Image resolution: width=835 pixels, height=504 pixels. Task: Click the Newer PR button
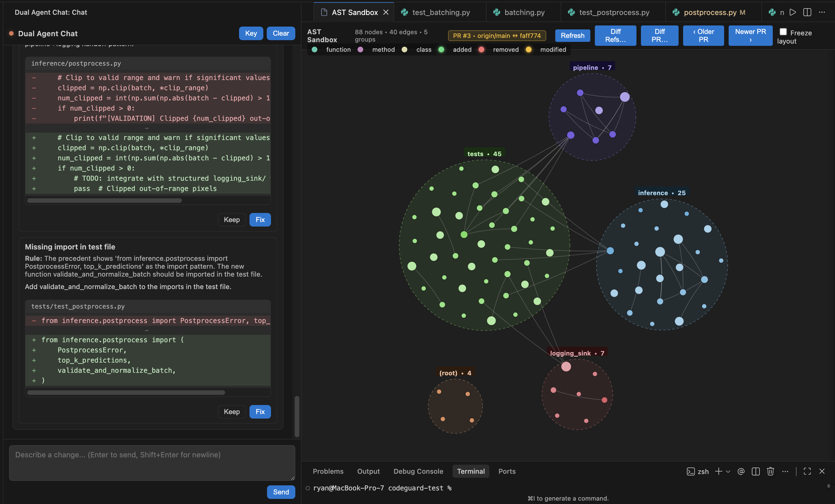coord(750,36)
